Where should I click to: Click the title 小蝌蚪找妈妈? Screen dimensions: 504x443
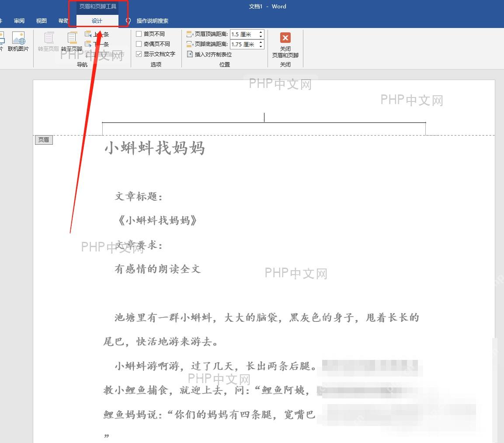tap(155, 148)
